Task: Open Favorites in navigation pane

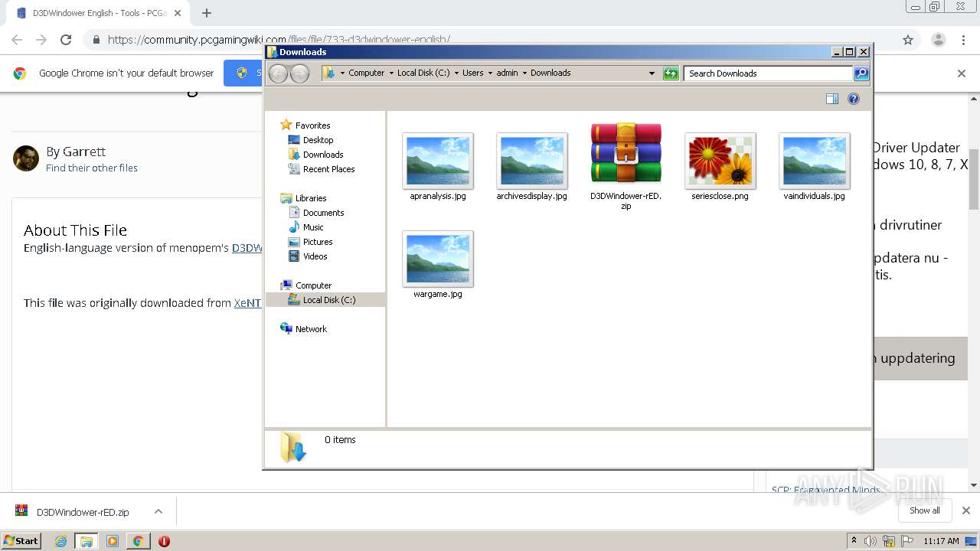Action: coord(312,126)
